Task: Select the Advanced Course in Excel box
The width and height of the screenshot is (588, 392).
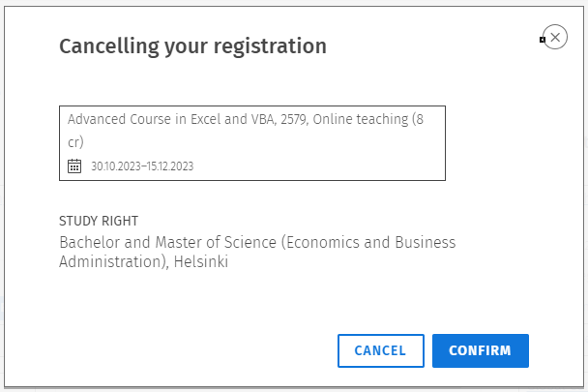Action: pos(251,142)
